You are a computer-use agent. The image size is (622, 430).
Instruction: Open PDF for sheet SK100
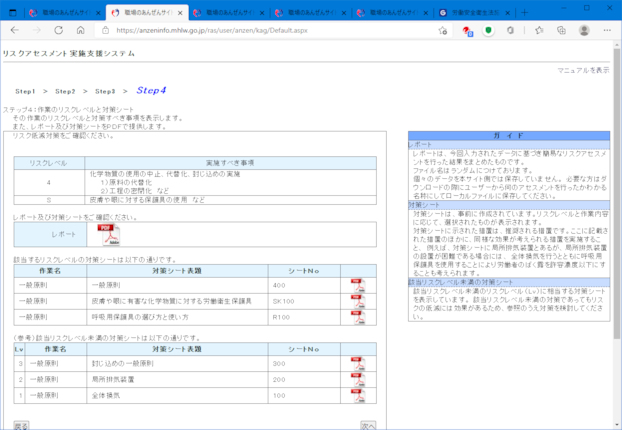[358, 301]
